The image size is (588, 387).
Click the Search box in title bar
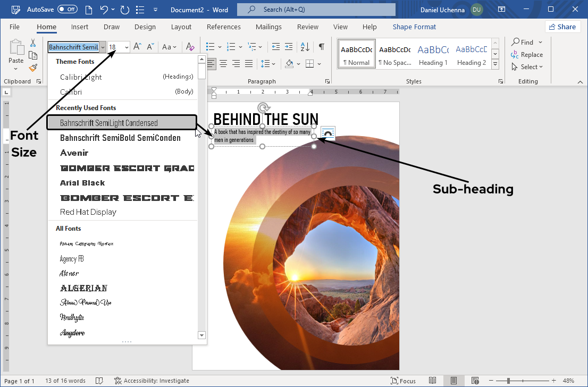(316, 10)
